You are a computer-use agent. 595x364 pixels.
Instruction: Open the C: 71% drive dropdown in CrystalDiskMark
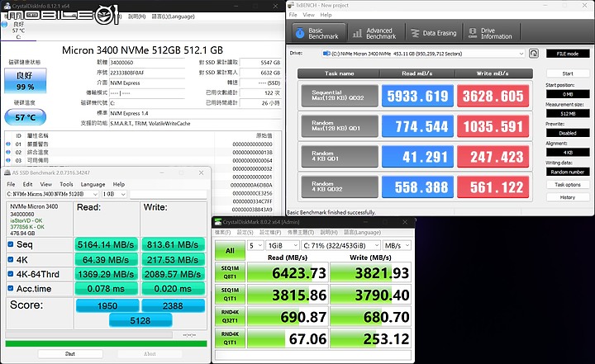click(x=340, y=246)
